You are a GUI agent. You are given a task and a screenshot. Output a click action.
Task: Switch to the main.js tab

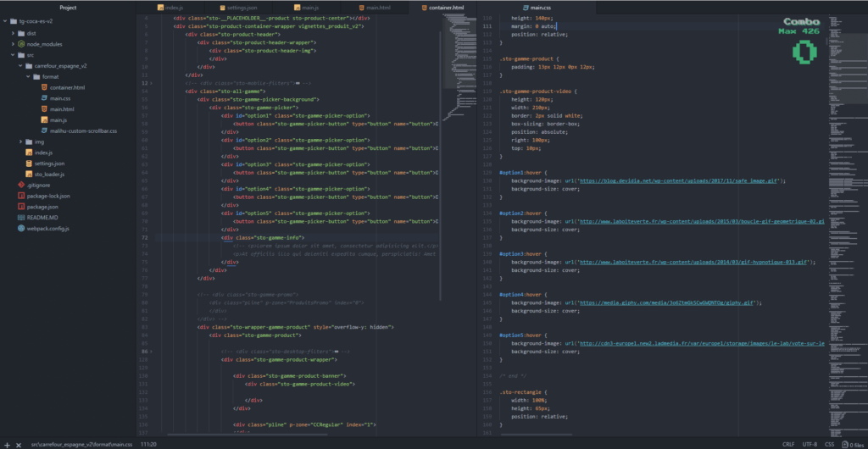(x=307, y=8)
